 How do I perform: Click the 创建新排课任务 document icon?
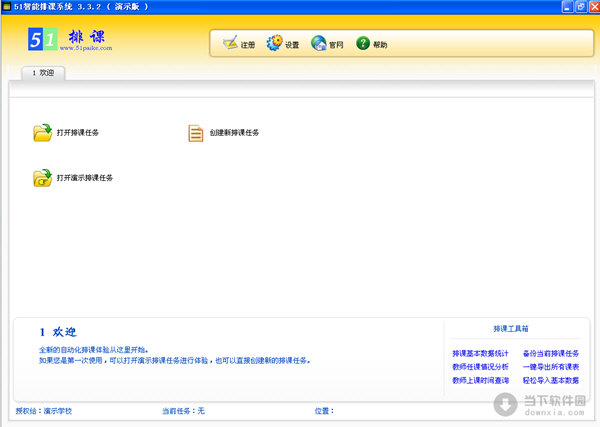pos(196,133)
